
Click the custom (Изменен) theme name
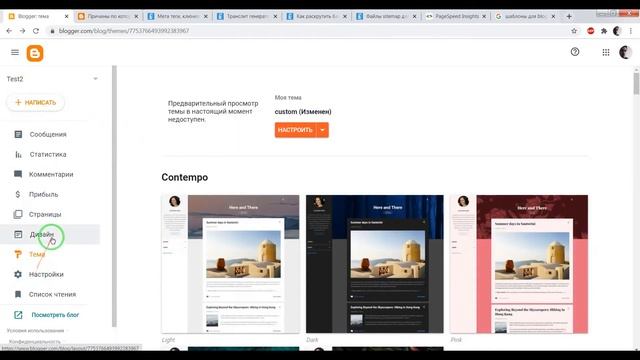tap(303, 112)
